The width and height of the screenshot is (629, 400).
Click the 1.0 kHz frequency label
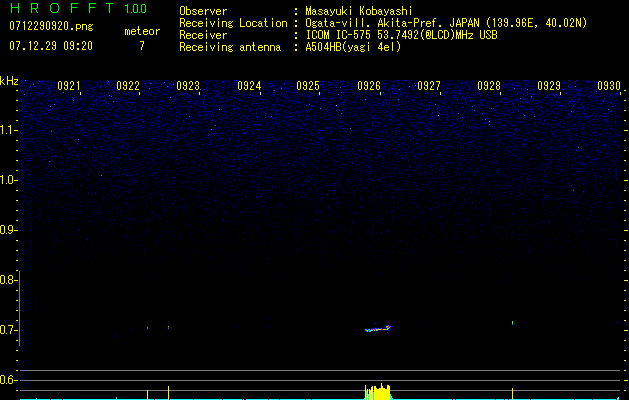pos(8,181)
